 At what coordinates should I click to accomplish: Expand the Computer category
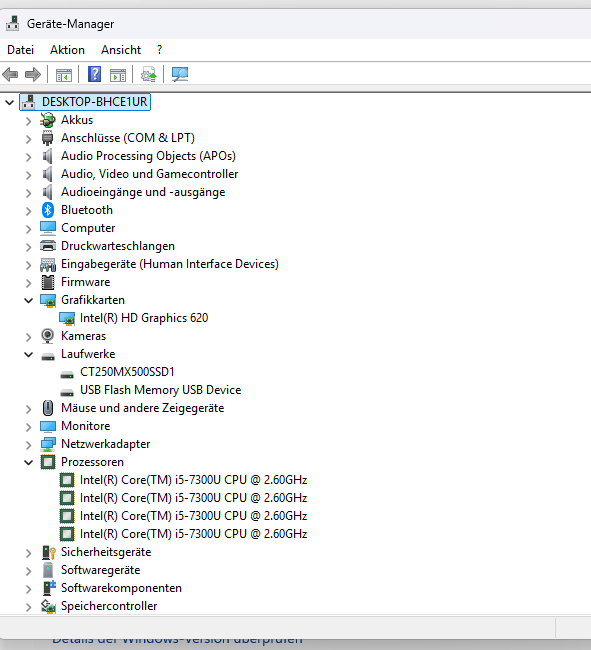pos(28,228)
